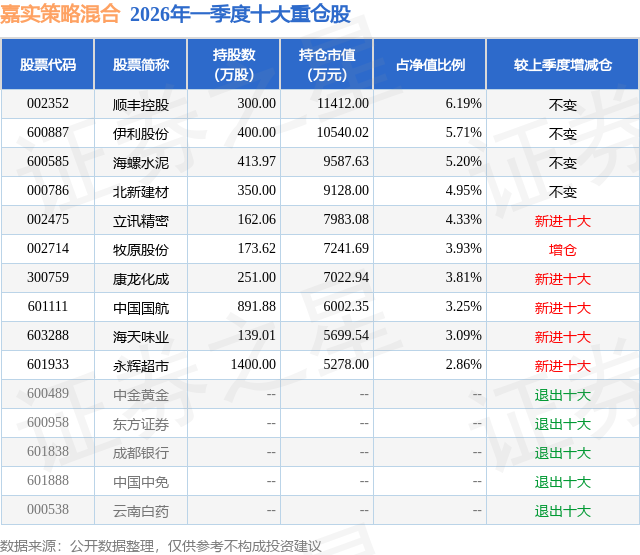Click the 较上季度增减仓 column header
640x555 pixels.
pos(563,64)
